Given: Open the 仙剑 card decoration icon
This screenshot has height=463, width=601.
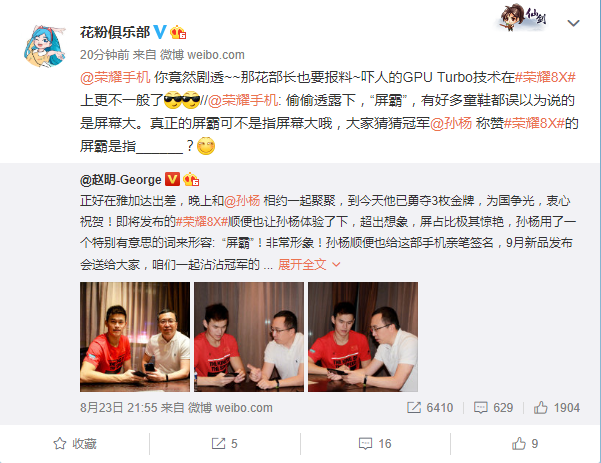Looking at the screenshot, I should click(523, 17).
